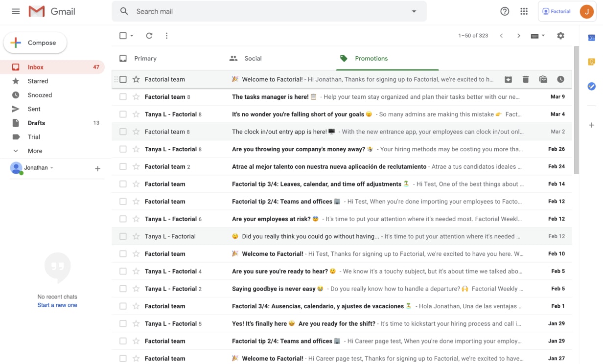
Task: Archive the hovered Welcome to Factorial email
Action: (x=509, y=79)
